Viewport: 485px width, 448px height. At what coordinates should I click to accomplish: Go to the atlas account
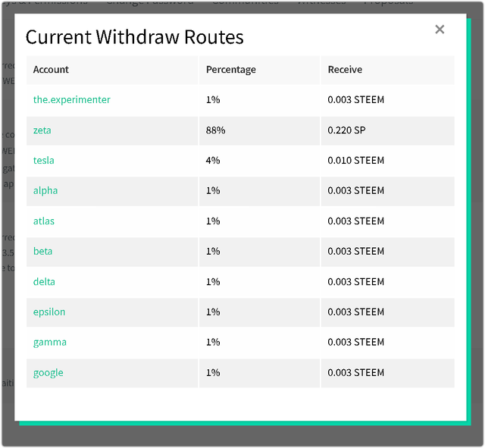(x=44, y=221)
